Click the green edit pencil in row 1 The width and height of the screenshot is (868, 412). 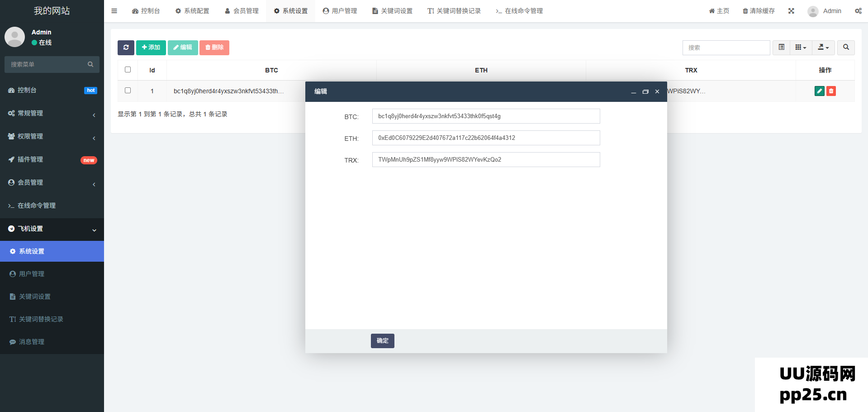(x=819, y=91)
